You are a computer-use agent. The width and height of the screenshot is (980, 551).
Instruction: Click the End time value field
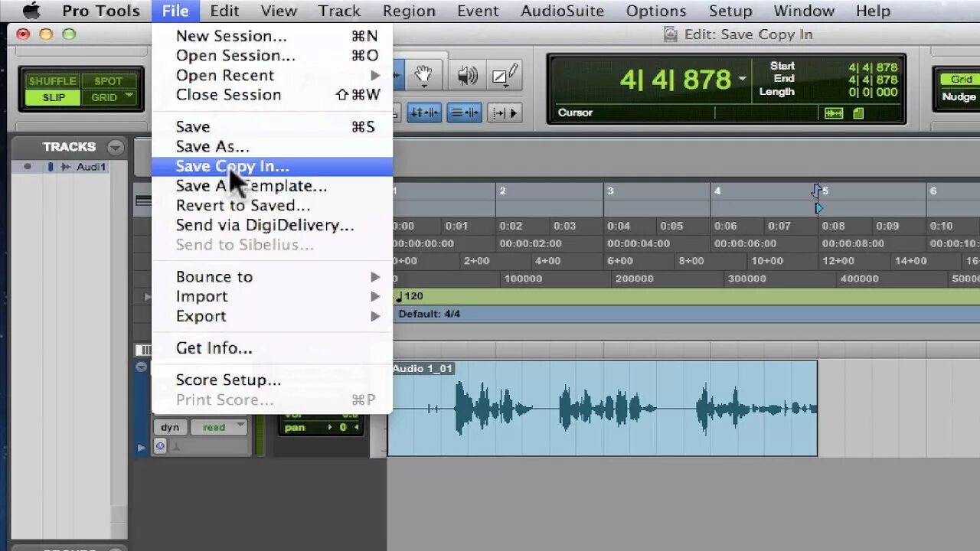(872, 80)
